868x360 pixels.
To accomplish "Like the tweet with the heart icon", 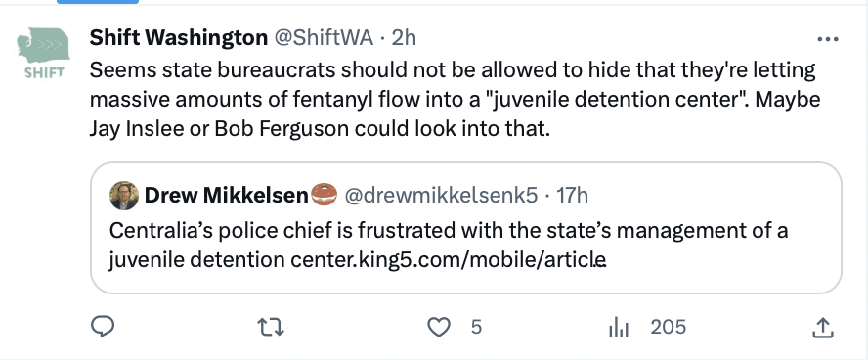I will [440, 328].
